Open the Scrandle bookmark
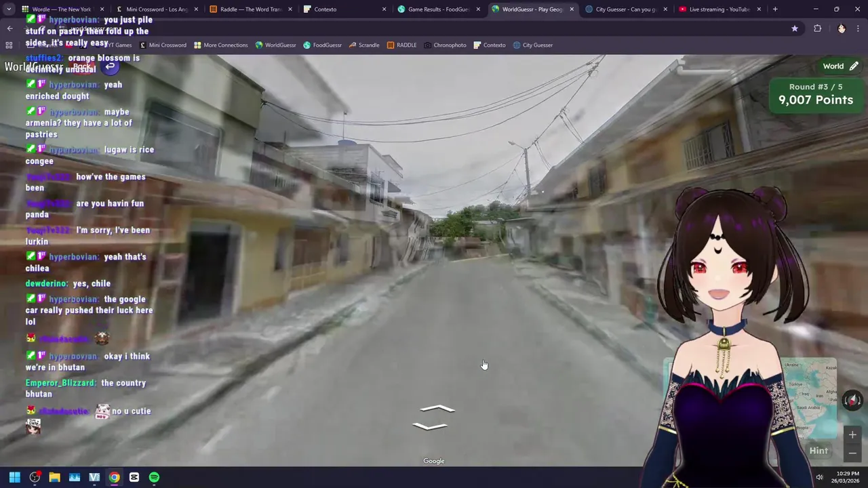 pos(364,45)
